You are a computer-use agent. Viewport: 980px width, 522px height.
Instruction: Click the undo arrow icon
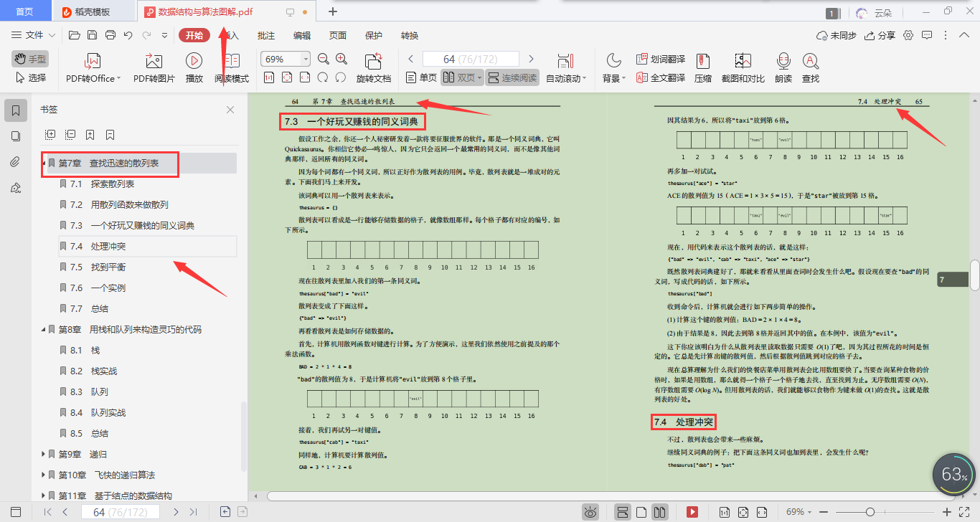coord(128,35)
